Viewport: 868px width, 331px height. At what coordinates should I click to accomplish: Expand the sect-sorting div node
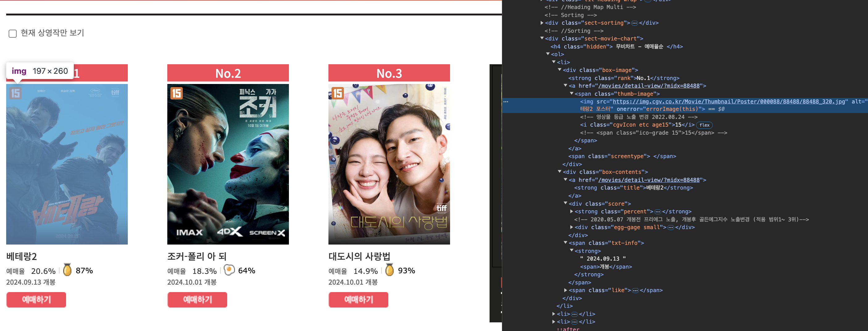click(x=542, y=23)
